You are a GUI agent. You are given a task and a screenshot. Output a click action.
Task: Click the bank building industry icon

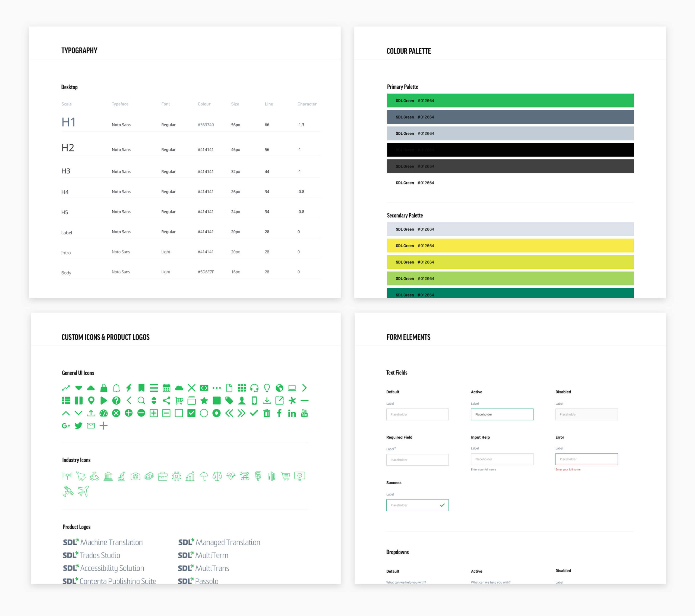[108, 476]
